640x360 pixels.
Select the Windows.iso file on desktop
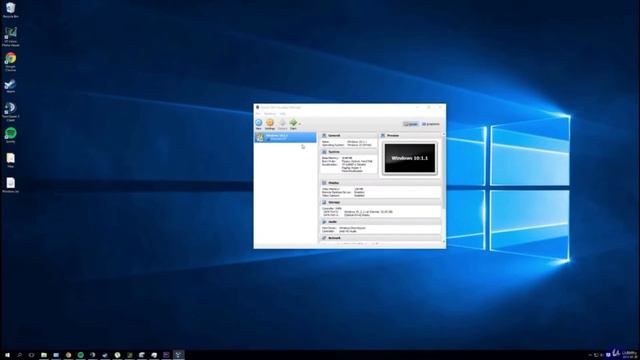coord(10,185)
